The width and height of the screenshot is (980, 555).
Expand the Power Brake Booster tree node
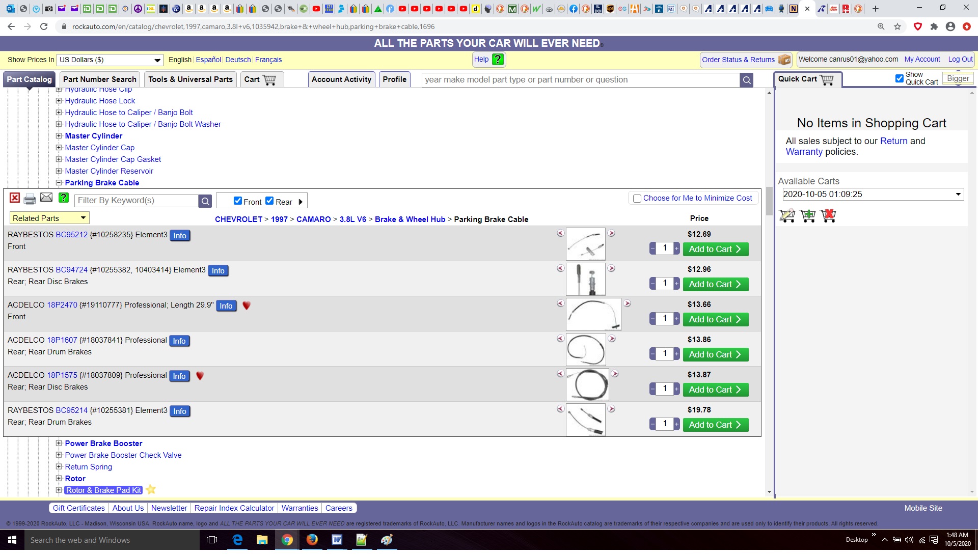tap(59, 444)
